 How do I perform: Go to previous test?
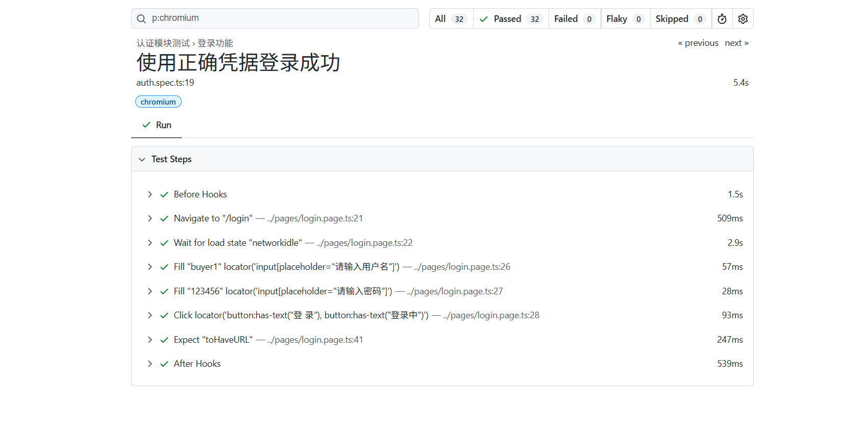pyautogui.click(x=698, y=43)
